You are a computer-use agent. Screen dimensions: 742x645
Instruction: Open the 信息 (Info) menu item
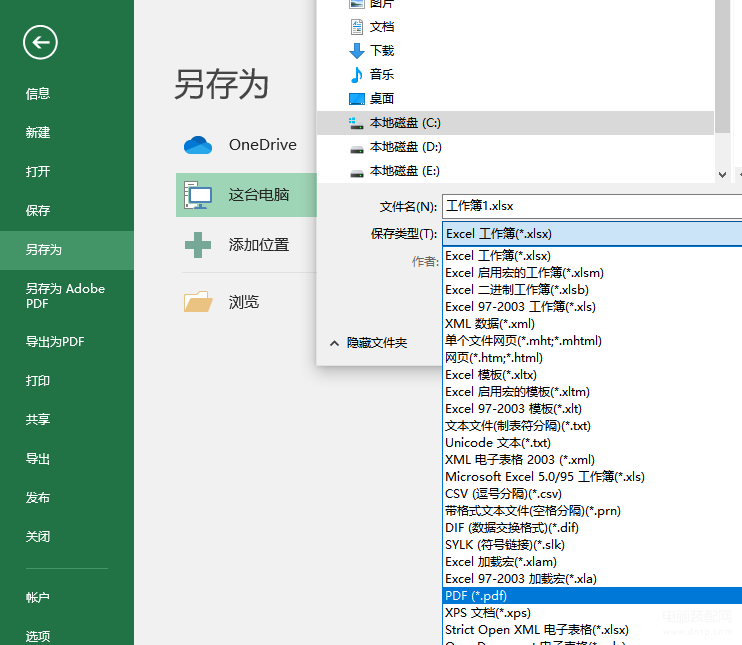tap(38, 94)
